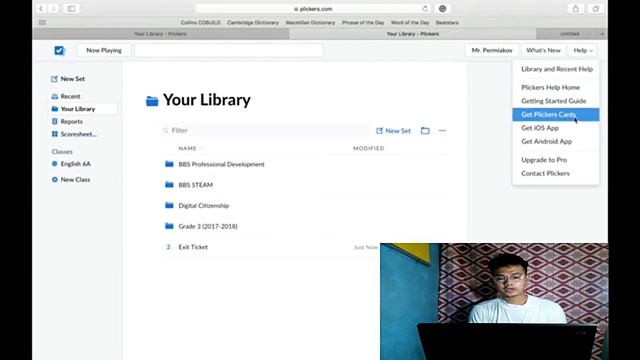The height and width of the screenshot is (360, 640).
Task: Reload the page with the refresh icon
Action: pos(425,9)
